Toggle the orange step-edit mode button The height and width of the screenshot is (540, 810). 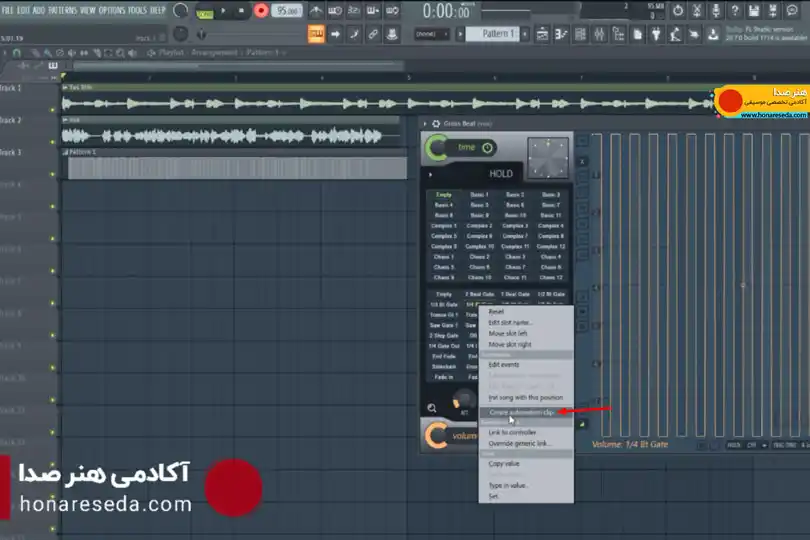[x=316, y=34]
